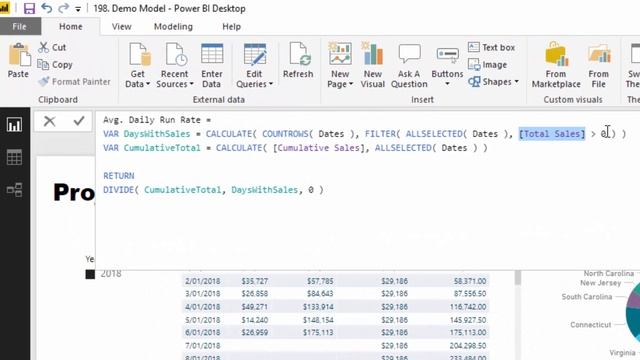
Task: Switch to Data view in sidebar
Action: (14, 157)
